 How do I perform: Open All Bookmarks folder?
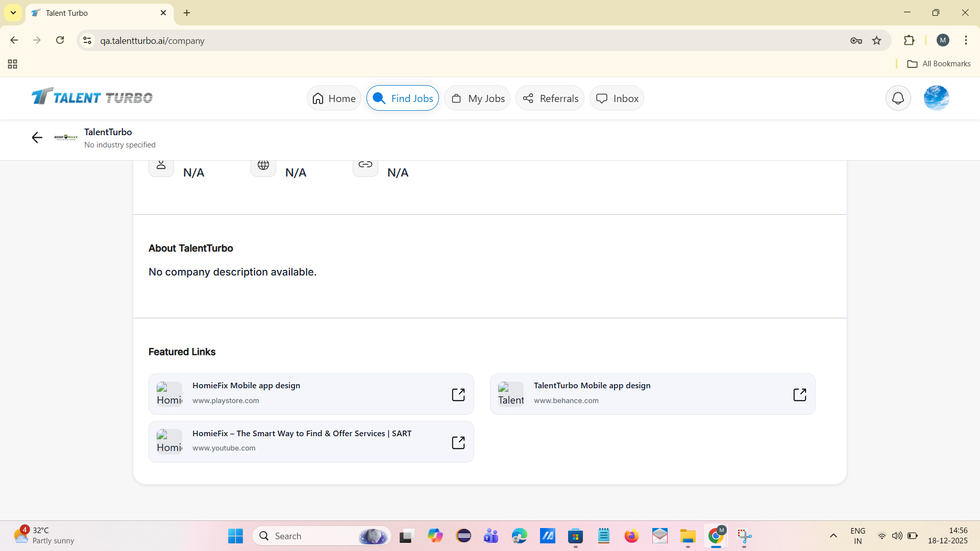pos(939,64)
